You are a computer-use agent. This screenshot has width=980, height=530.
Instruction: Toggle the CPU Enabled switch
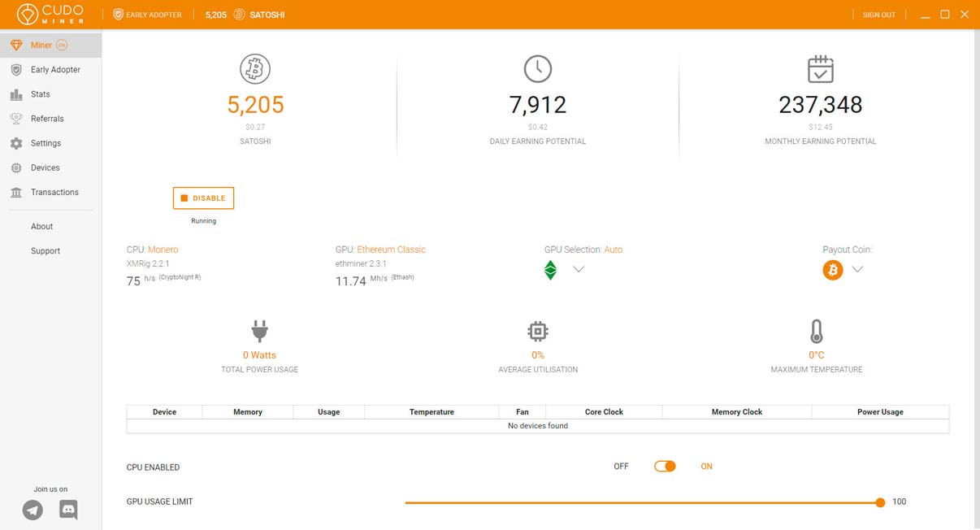coord(665,467)
